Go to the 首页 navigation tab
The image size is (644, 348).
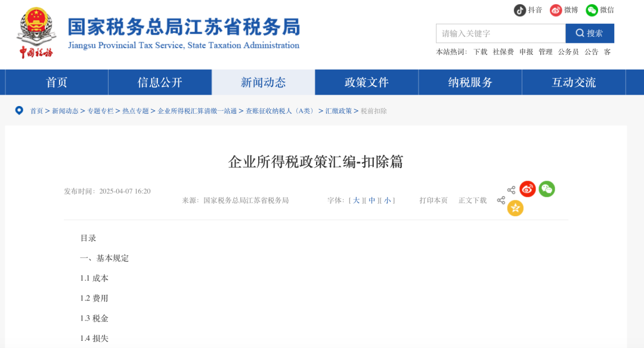tap(57, 82)
